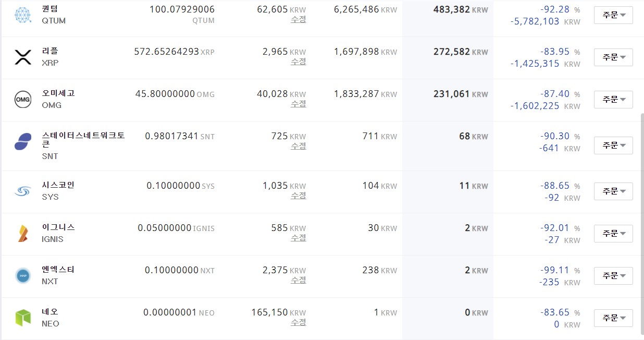
Task: Click the QTUM coin logo icon
Action: [23, 15]
